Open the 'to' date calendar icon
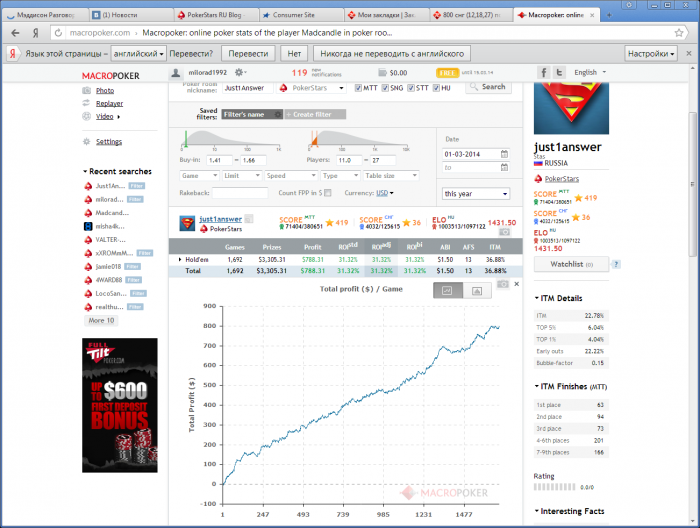The height and width of the screenshot is (528, 700). pos(504,167)
